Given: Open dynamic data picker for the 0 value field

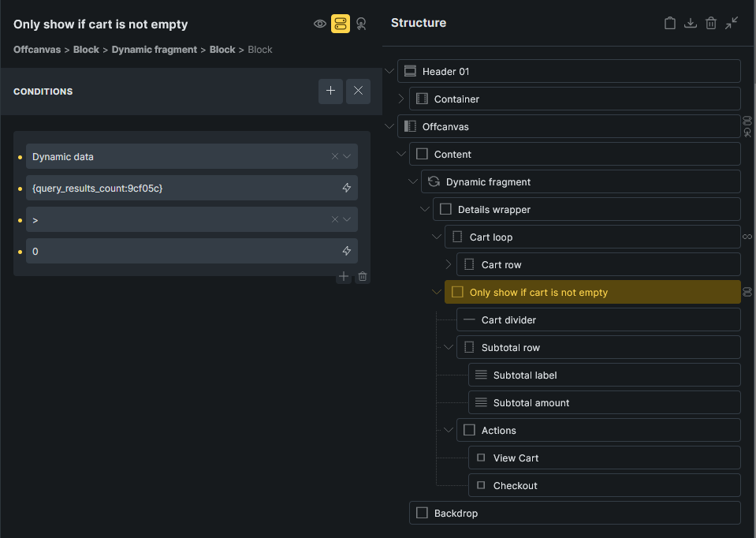Looking at the screenshot, I should (347, 252).
